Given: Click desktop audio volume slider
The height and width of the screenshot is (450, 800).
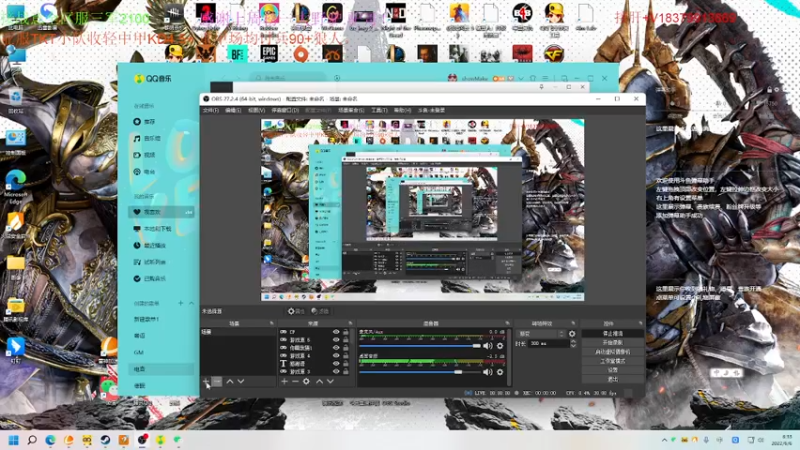Looking at the screenshot, I should click(x=420, y=372).
